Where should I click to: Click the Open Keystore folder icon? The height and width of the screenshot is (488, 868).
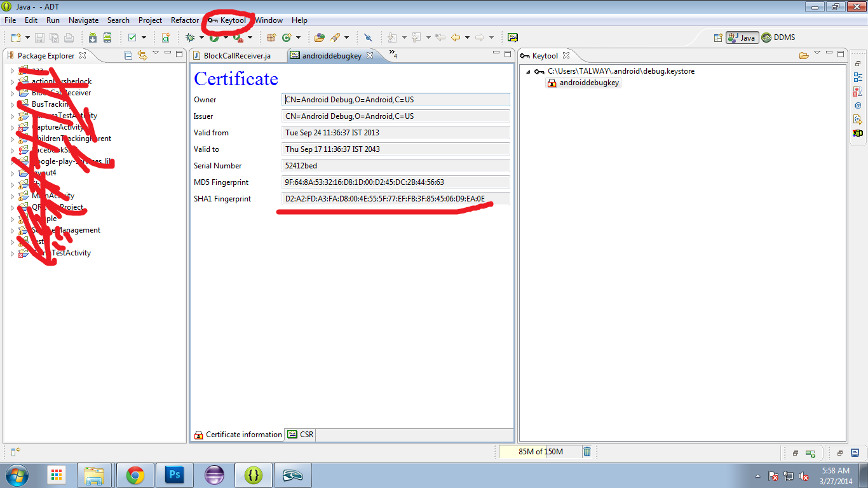pyautogui.click(x=804, y=55)
